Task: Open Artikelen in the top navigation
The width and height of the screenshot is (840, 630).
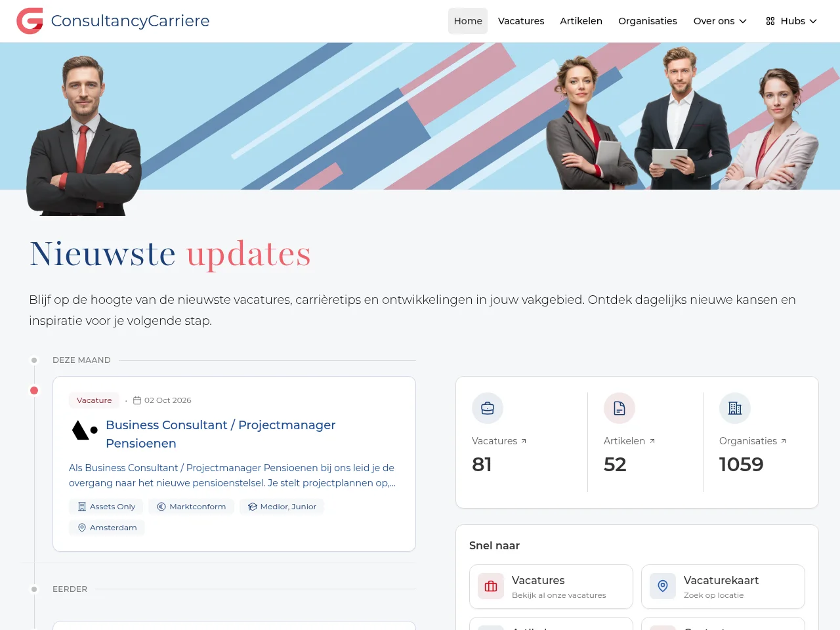Action: (x=581, y=21)
